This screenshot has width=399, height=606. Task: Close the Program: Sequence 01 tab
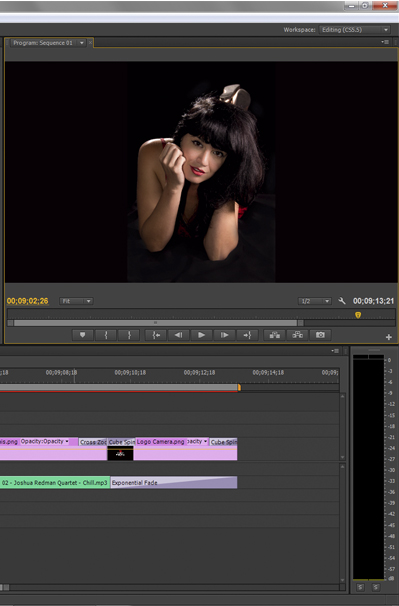[x=90, y=43]
